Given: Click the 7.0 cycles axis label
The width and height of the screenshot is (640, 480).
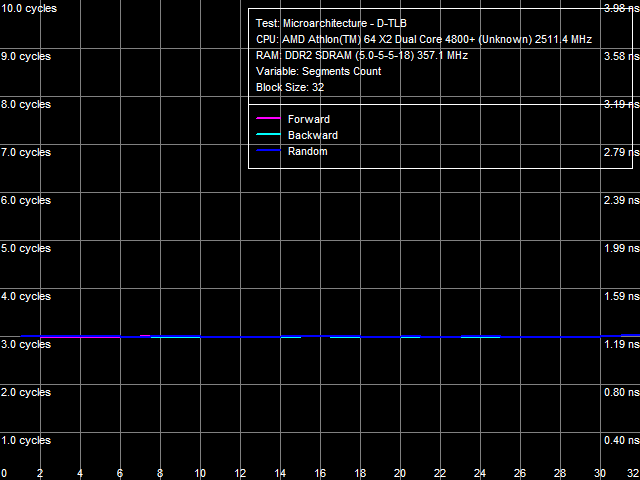Looking at the screenshot, I should 25,152.
